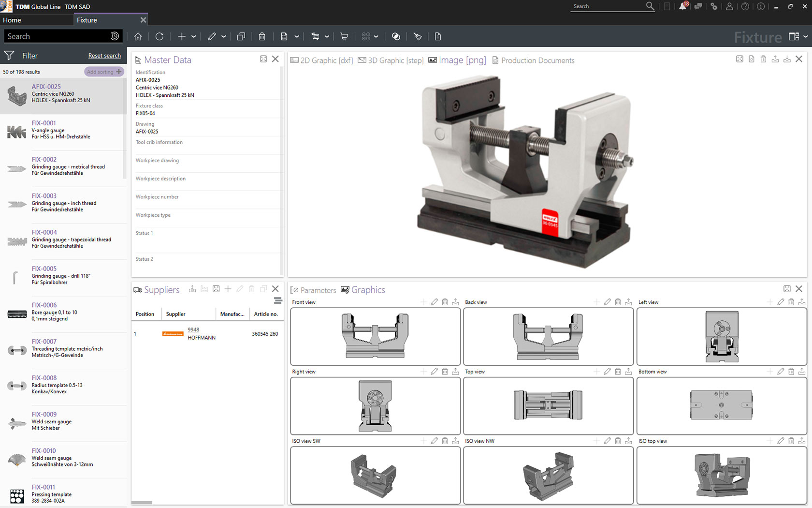The image size is (812, 508).
Task: Click supplier number 9948 link
Action: tap(193, 330)
